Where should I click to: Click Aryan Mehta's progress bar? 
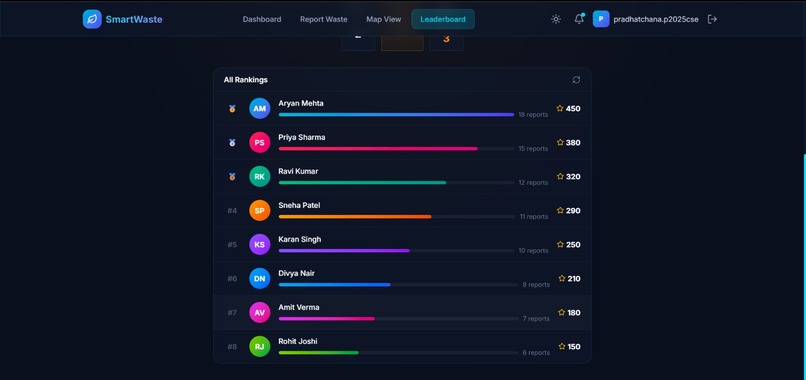396,115
